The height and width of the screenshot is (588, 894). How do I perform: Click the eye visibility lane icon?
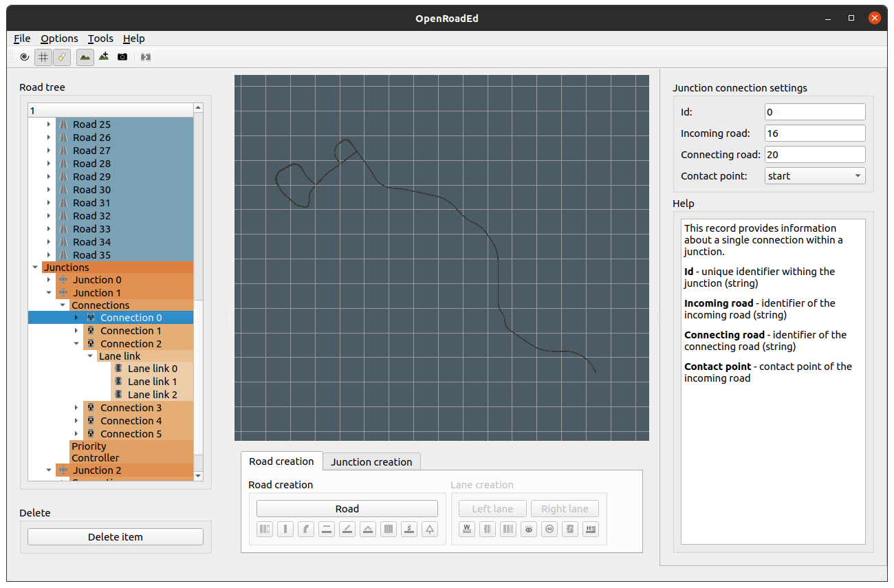[529, 529]
